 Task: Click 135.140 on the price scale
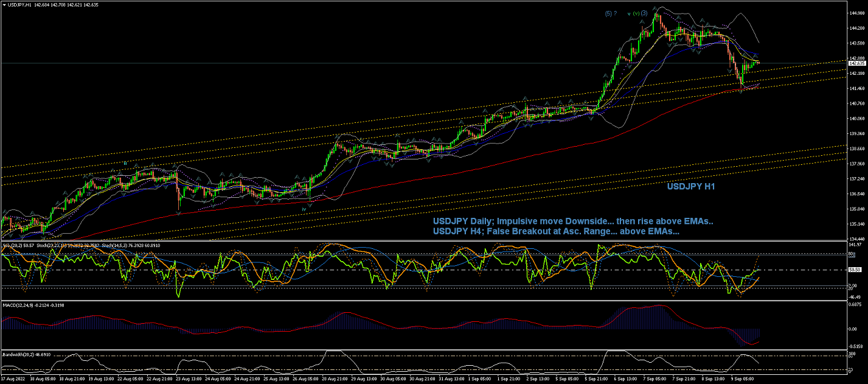(x=857, y=224)
